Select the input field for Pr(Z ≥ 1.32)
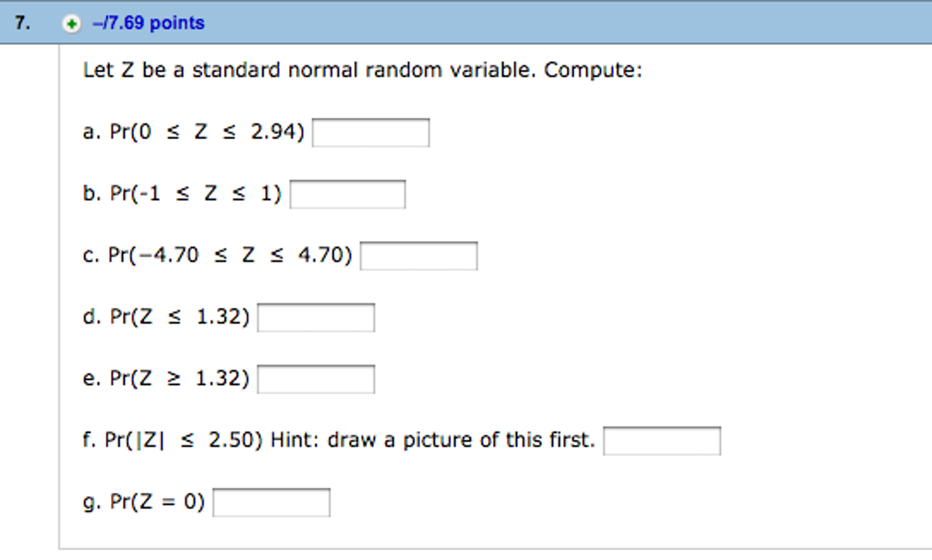The height and width of the screenshot is (560, 932). tap(316, 378)
